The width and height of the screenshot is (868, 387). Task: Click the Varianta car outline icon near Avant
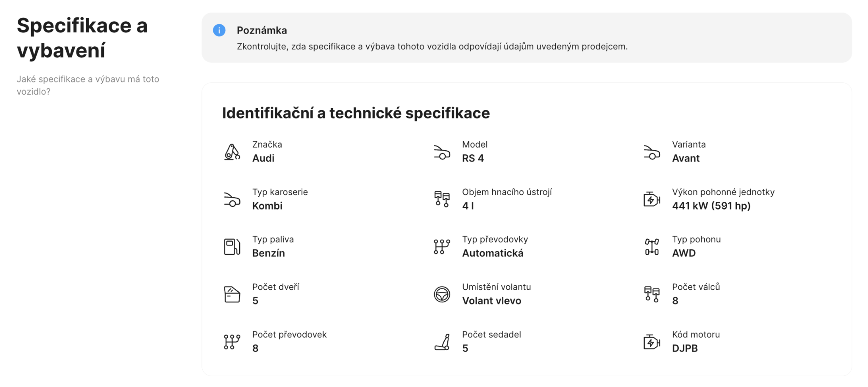pos(652,152)
